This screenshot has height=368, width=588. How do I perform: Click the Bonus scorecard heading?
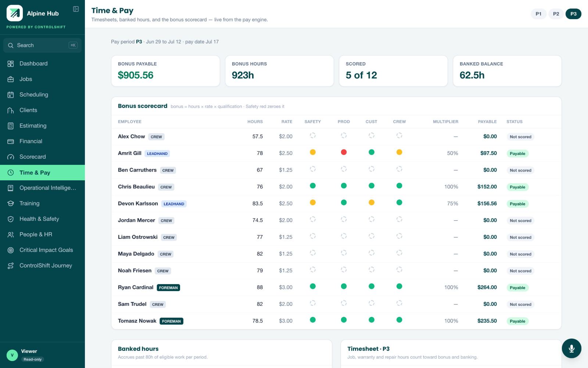[x=143, y=106]
